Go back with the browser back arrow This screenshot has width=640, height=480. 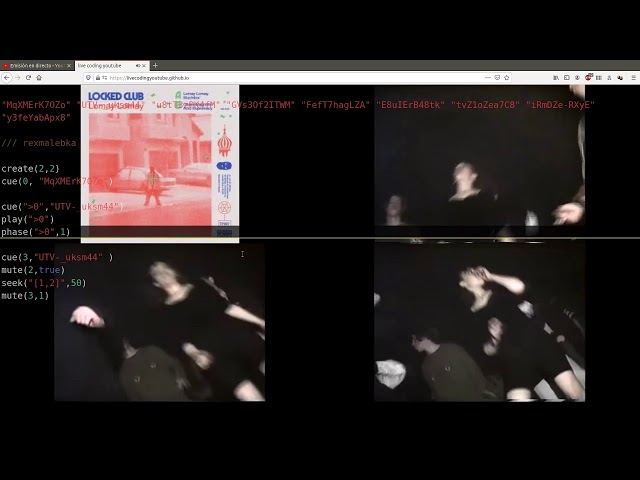[x=7, y=78]
